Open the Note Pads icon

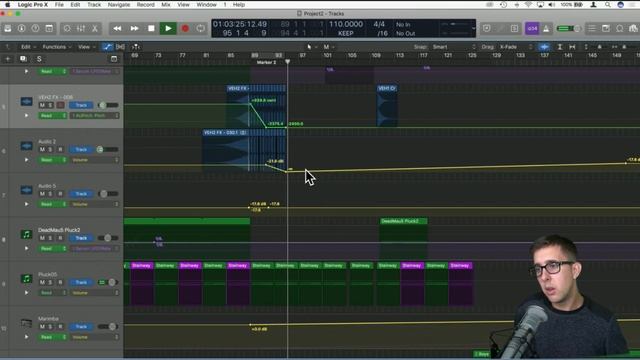pyautogui.click(x=606, y=29)
